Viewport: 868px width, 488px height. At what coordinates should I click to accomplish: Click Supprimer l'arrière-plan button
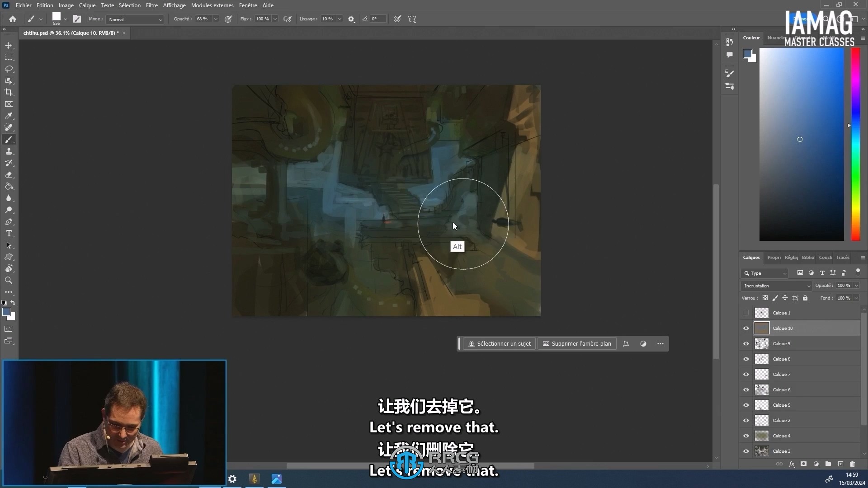pos(577,344)
